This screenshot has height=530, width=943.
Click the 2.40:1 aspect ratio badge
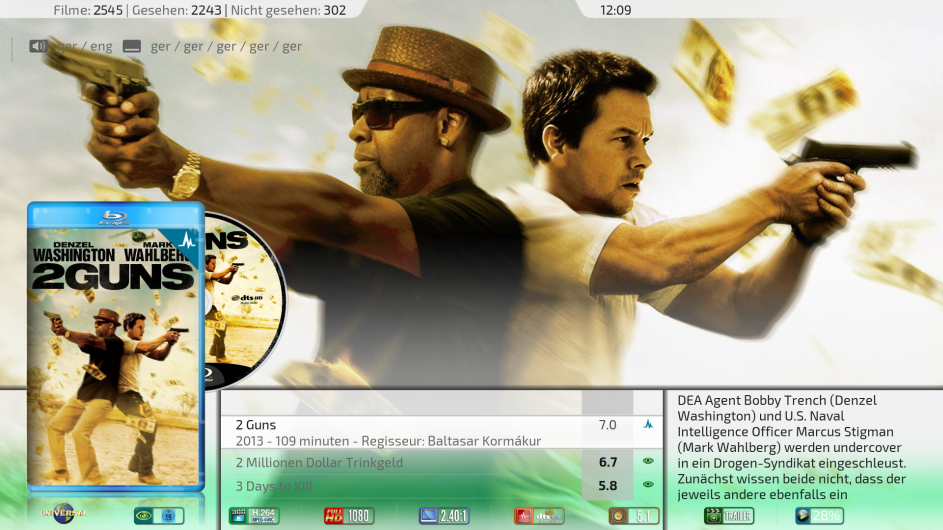click(444, 516)
